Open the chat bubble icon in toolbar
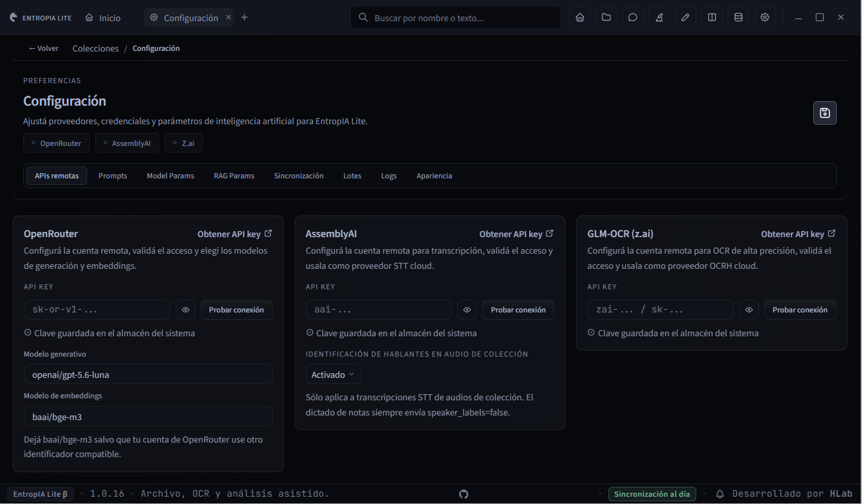 point(633,18)
